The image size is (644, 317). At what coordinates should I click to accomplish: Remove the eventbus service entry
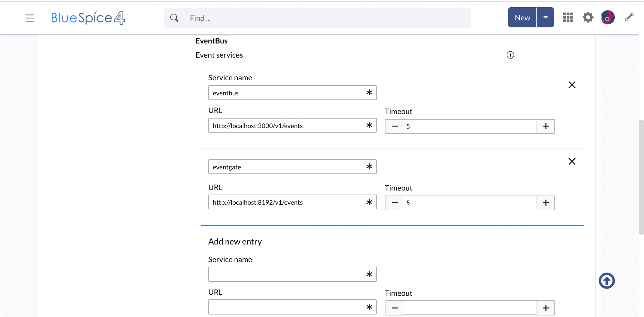coord(572,85)
